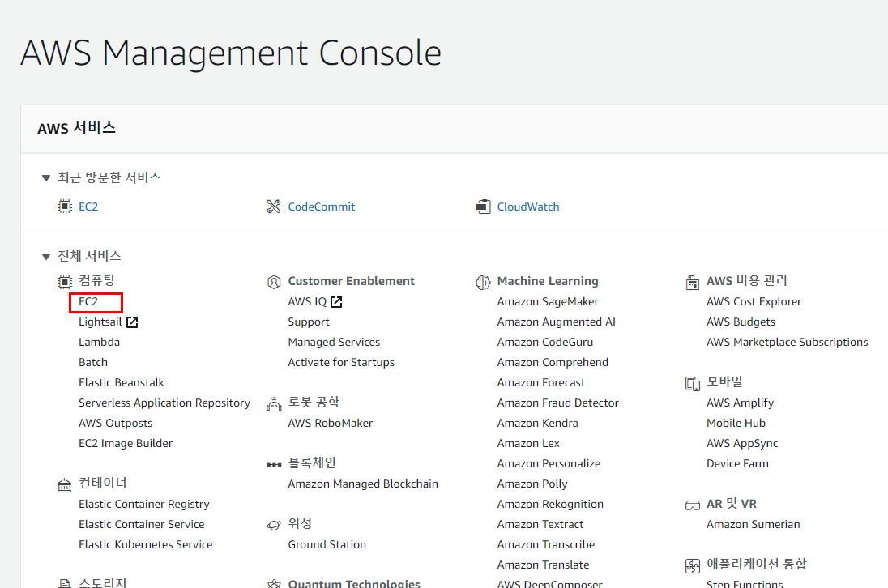The height and width of the screenshot is (588, 888).
Task: Open Amazon Polly
Action: click(x=532, y=484)
